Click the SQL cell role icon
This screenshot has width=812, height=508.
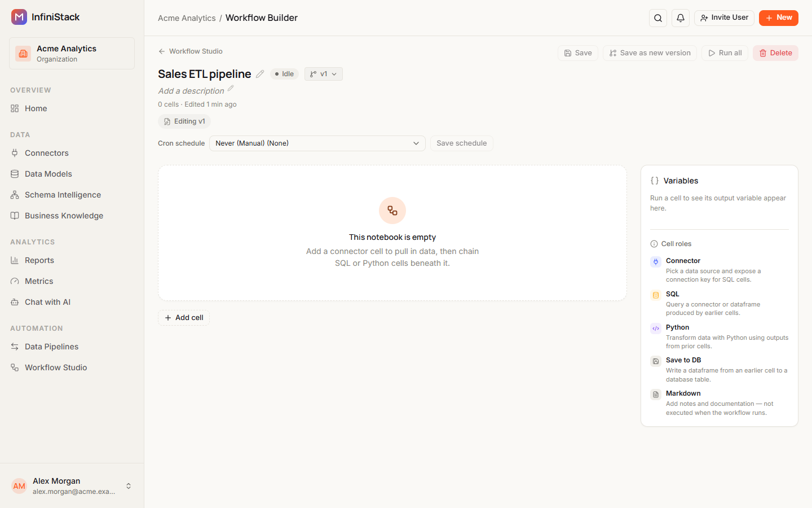(656, 295)
